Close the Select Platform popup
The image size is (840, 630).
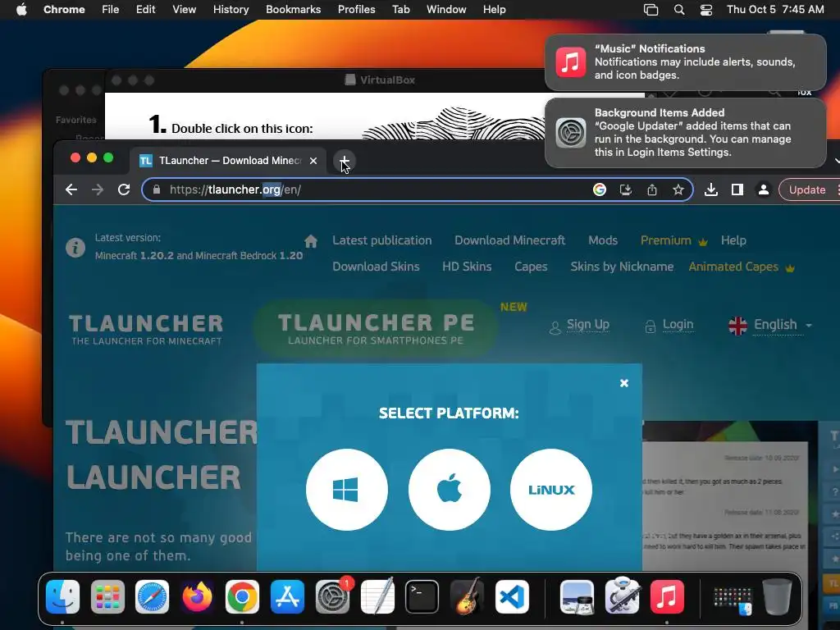click(623, 383)
